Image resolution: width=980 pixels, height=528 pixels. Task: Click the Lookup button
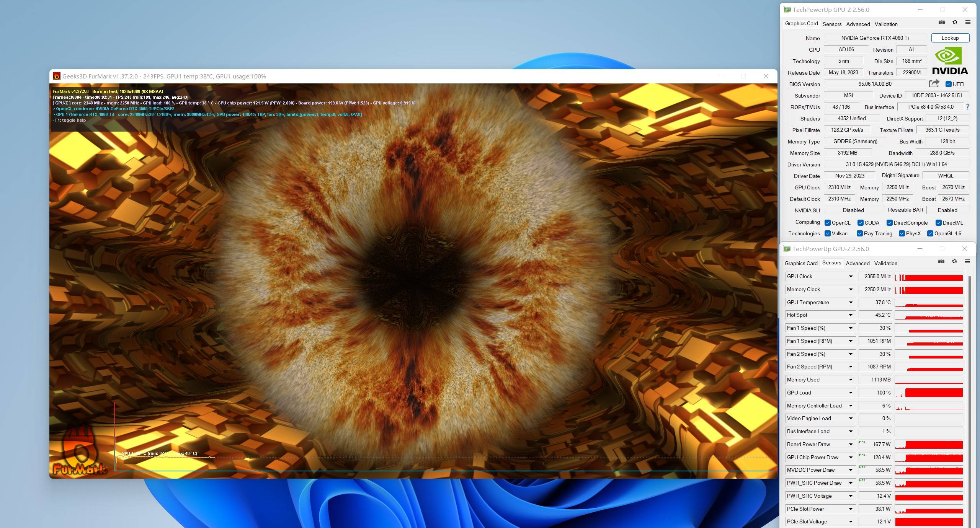[950, 38]
